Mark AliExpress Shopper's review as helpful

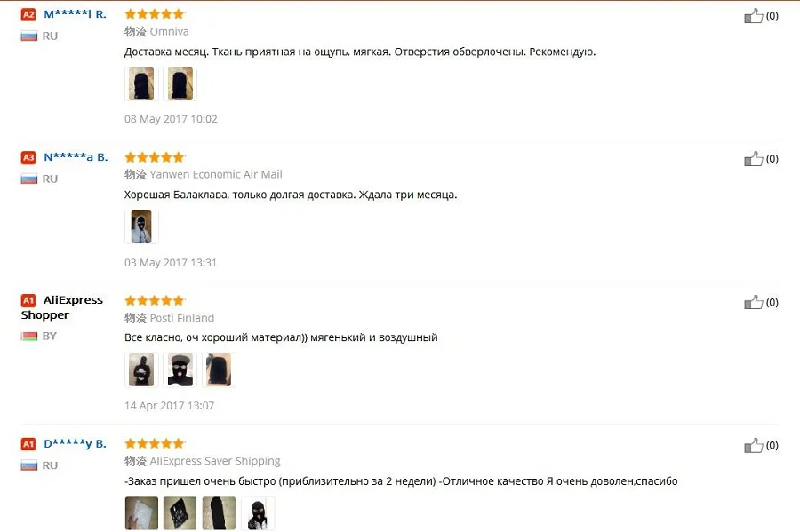click(753, 302)
